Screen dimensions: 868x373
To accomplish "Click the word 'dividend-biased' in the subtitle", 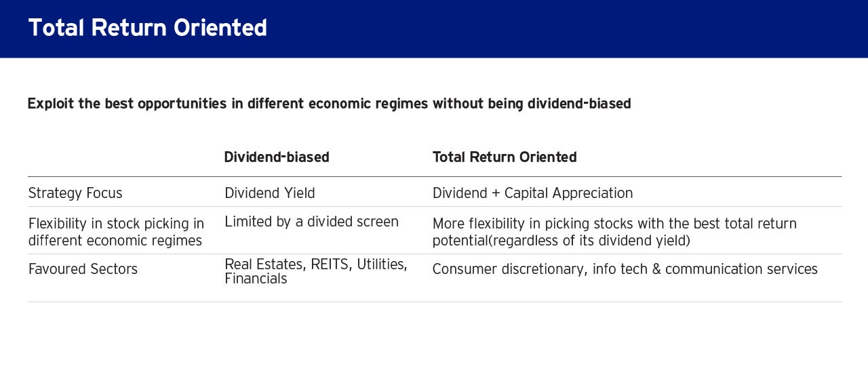I will point(579,104).
